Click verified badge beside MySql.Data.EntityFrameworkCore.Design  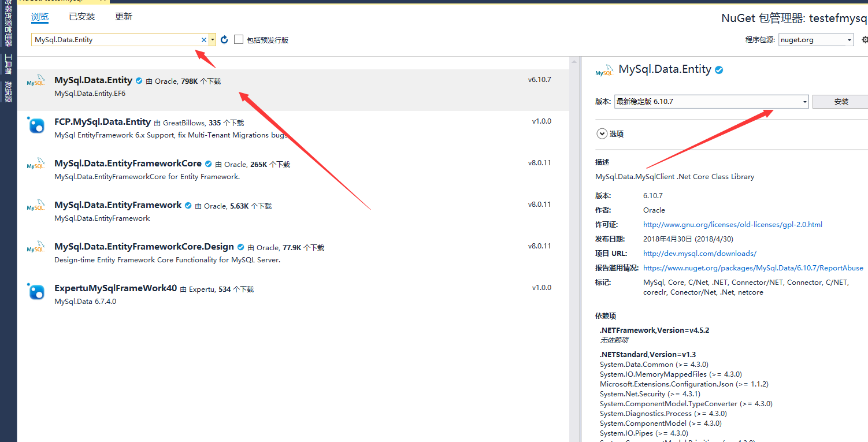tap(241, 247)
